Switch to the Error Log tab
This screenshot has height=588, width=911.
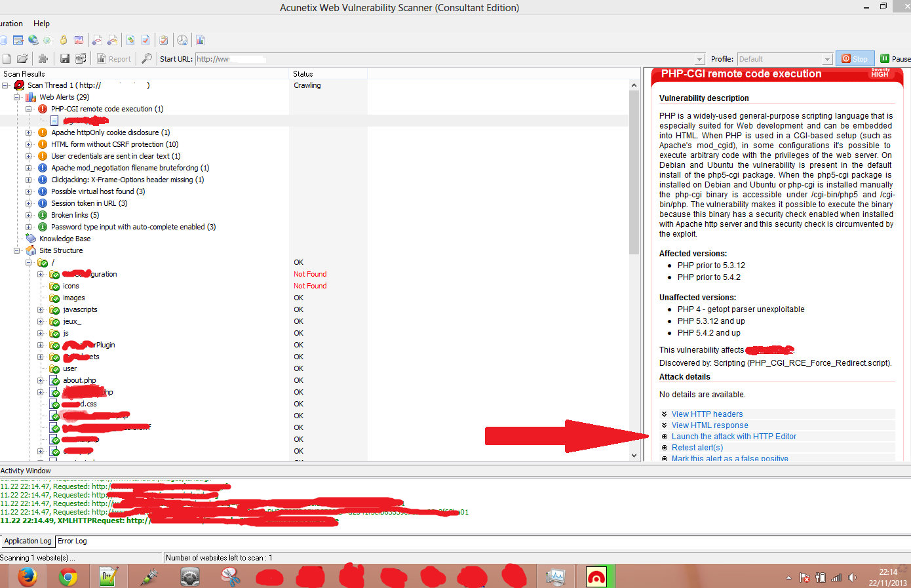click(72, 541)
